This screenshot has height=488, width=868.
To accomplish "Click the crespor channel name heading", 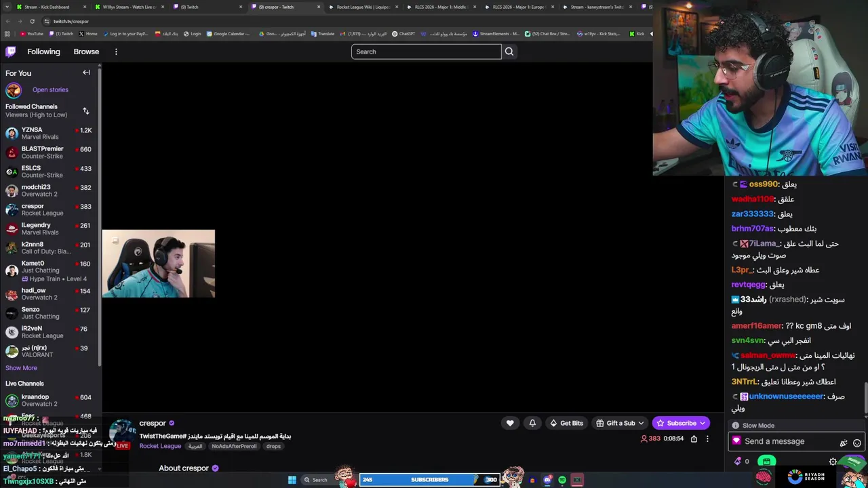I will click(153, 423).
